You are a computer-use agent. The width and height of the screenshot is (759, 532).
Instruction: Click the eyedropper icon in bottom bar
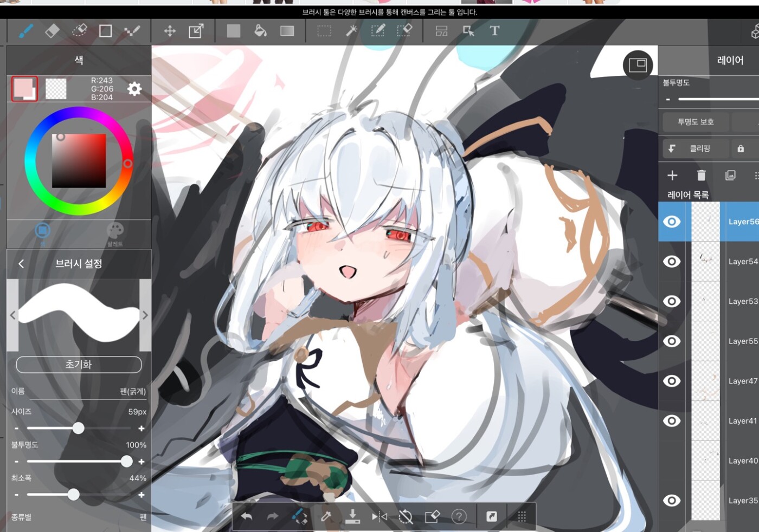pos(326,516)
